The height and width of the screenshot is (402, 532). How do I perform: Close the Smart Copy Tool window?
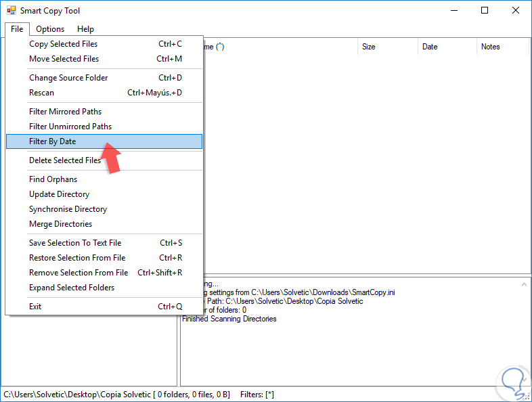(516, 11)
